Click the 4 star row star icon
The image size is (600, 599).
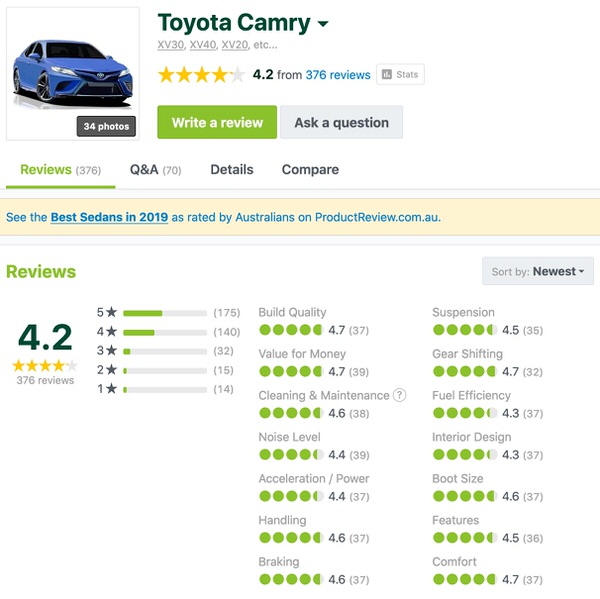(x=111, y=331)
